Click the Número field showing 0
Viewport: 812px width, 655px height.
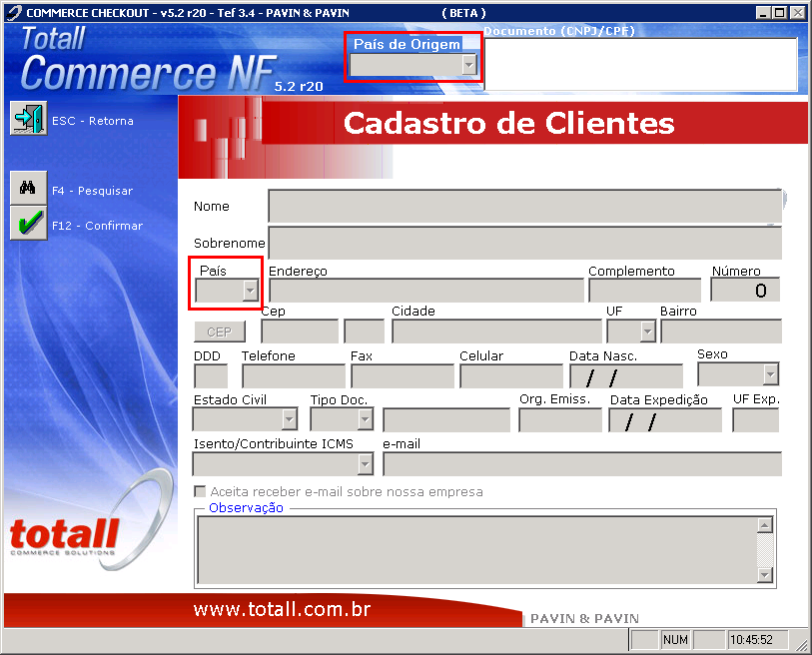click(x=745, y=290)
